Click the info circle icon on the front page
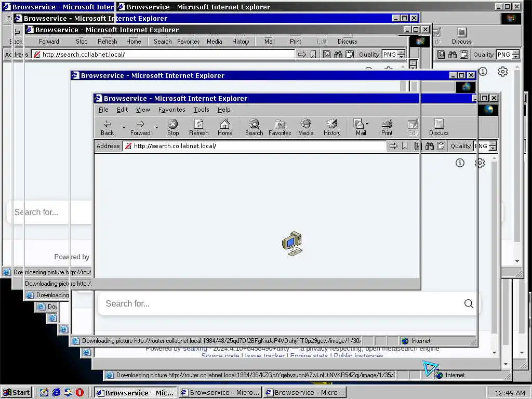This screenshot has height=399, width=532. click(x=460, y=163)
